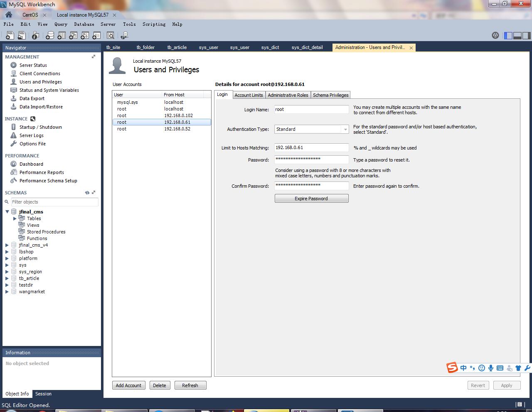532x412 pixels.
Task: Open the Authentication Type dropdown
Action: (x=345, y=129)
